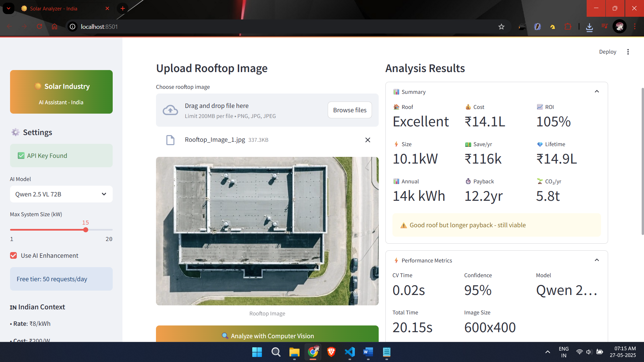Click the browser profile avatar
Image resolution: width=644 pixels, height=362 pixels.
point(620,26)
